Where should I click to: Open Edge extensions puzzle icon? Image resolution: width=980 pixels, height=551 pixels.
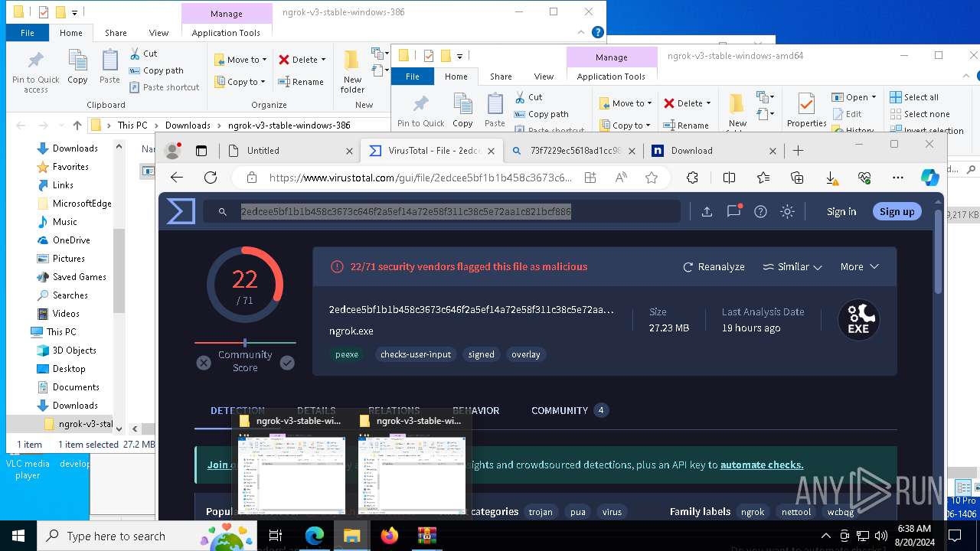[x=692, y=178]
